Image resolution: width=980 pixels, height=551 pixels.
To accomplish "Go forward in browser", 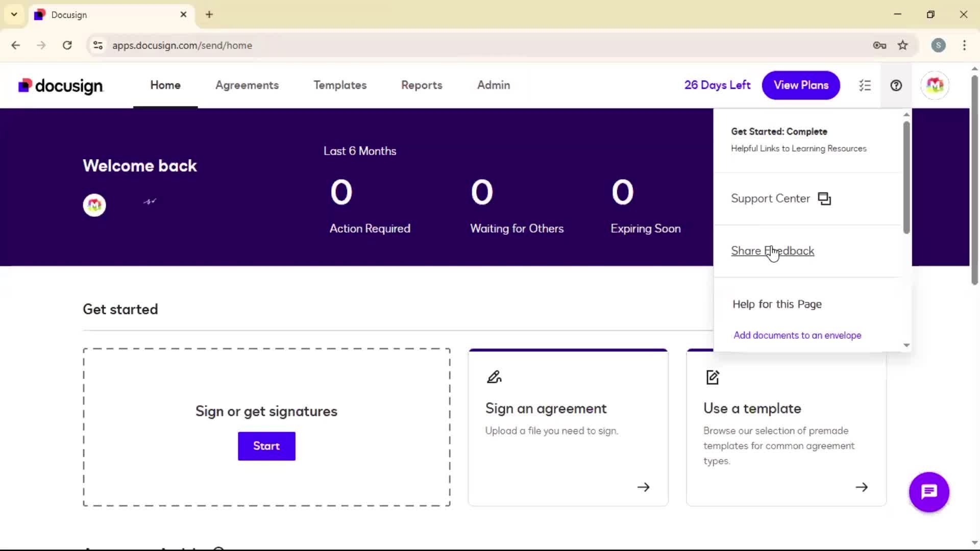I will (41, 45).
